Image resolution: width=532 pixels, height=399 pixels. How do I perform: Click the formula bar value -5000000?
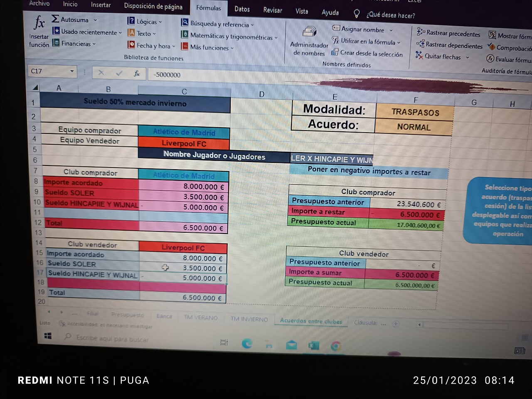tap(167, 75)
